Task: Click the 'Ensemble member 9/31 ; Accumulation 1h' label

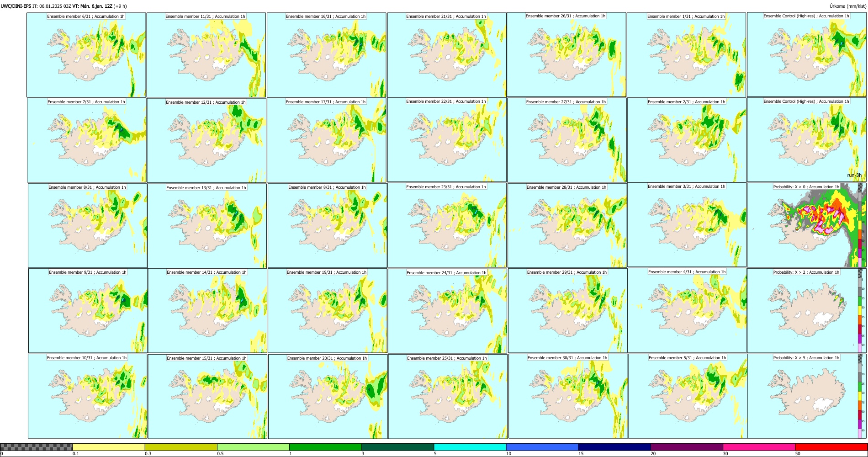Action: coord(88,272)
